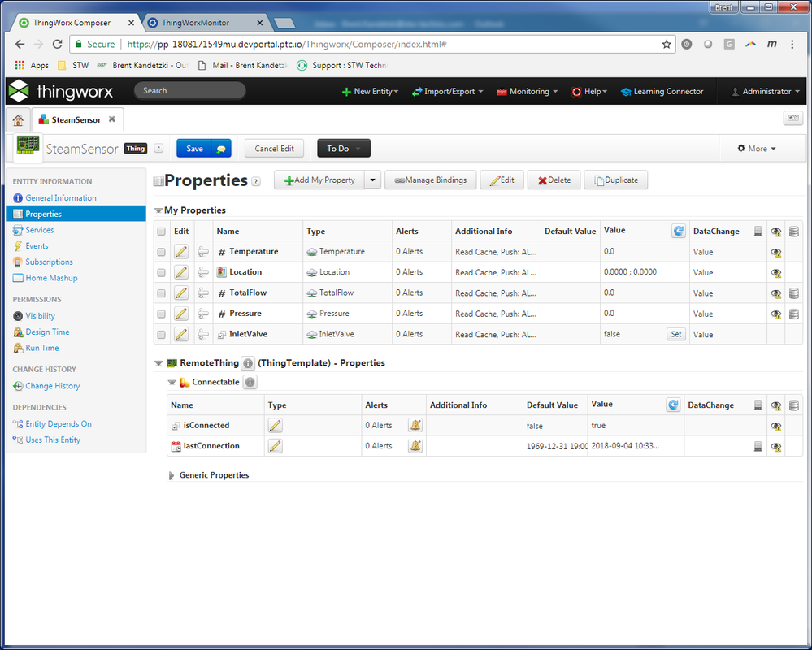
Task: Open the home tab icon
Action: (18, 120)
